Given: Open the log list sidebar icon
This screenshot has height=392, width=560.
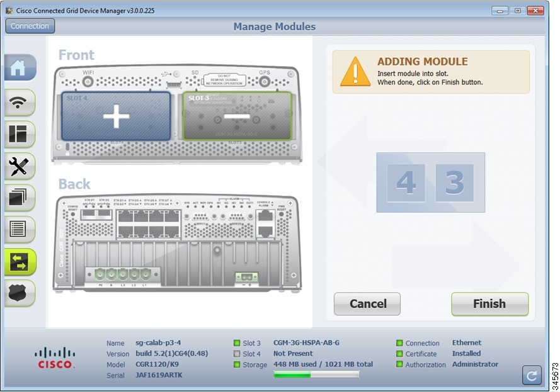Looking at the screenshot, I should point(20,230).
